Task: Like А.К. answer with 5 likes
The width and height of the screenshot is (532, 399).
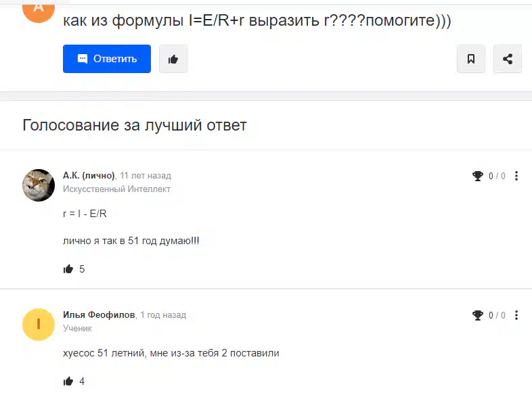Action: coord(68,269)
